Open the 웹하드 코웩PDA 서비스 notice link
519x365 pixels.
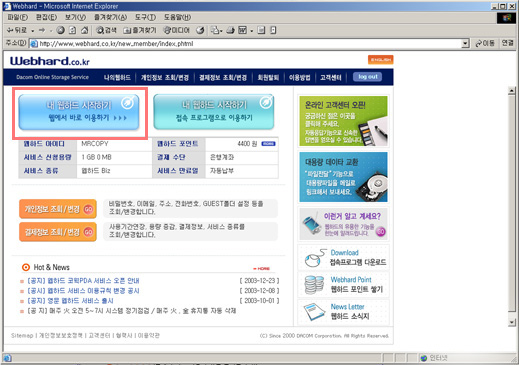click(x=83, y=281)
